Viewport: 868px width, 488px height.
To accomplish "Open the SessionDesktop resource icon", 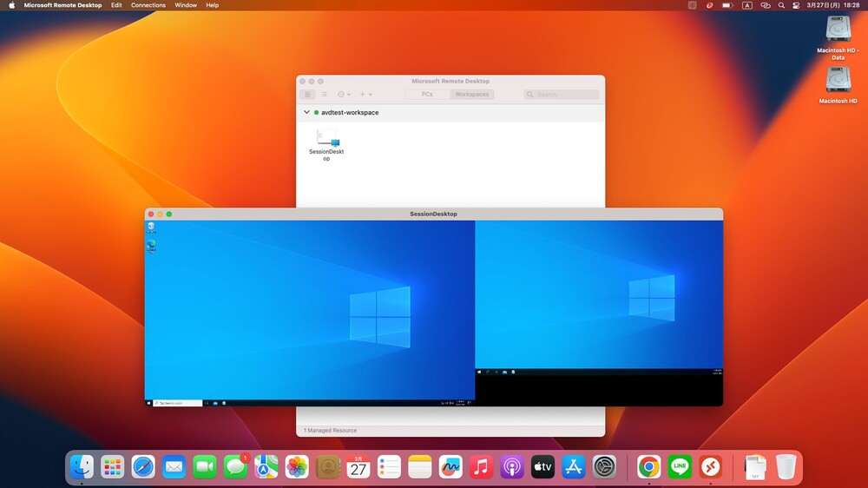I will (x=327, y=139).
